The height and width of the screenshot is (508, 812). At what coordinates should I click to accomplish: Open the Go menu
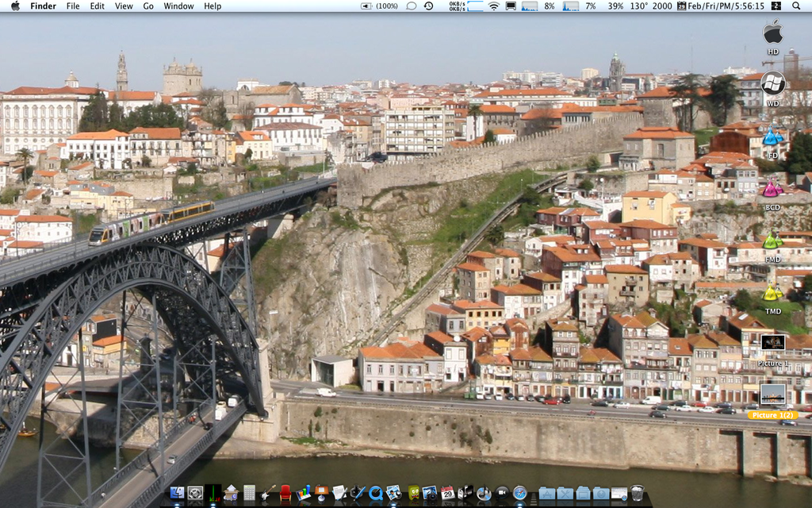coord(148,6)
